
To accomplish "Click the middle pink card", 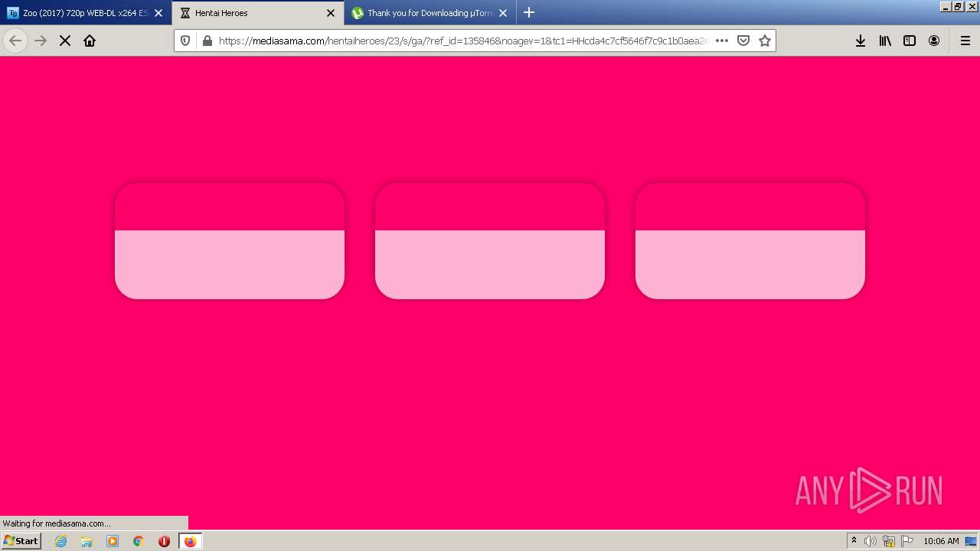I will (490, 240).
